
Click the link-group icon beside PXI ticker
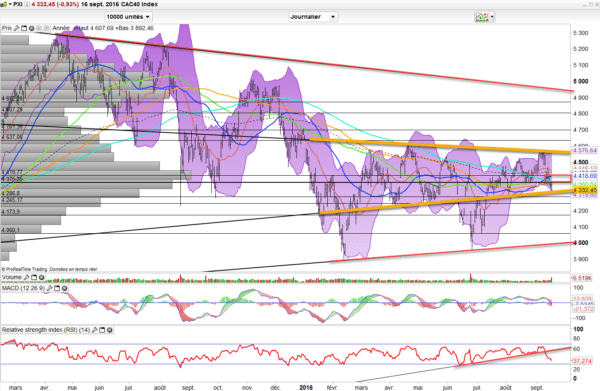click(x=3, y=5)
